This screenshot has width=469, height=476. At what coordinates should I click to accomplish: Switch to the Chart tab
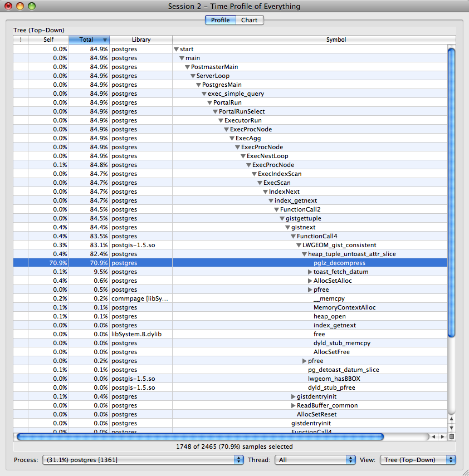pos(249,20)
